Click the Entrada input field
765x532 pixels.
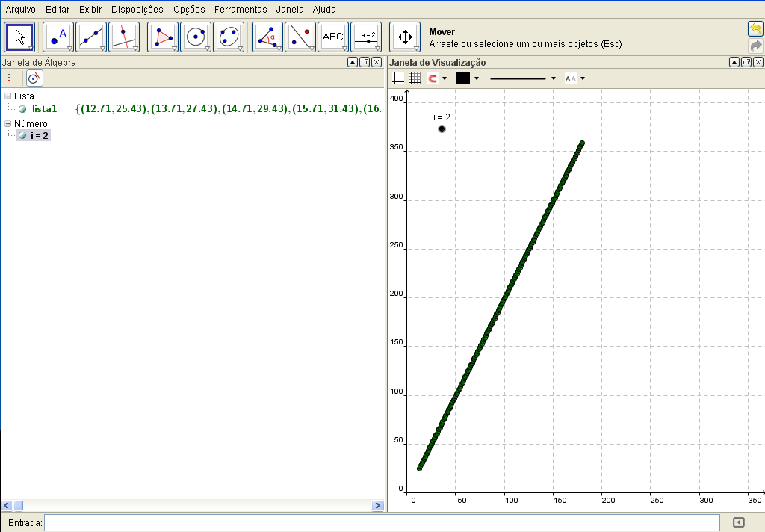click(x=382, y=522)
